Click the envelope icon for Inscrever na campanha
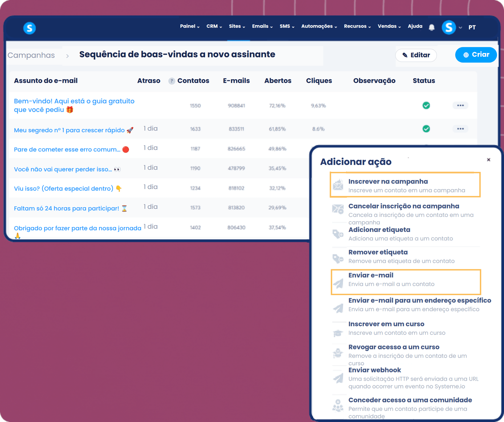 point(338,186)
